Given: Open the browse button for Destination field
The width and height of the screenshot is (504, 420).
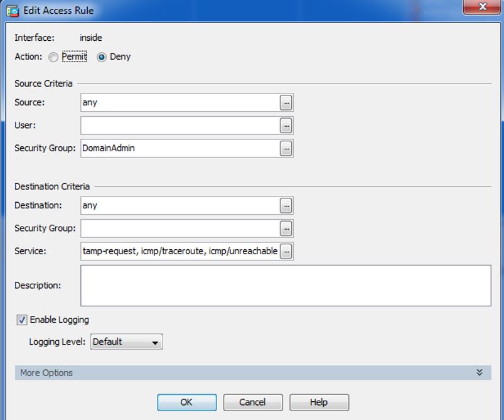Looking at the screenshot, I should click(x=286, y=206).
